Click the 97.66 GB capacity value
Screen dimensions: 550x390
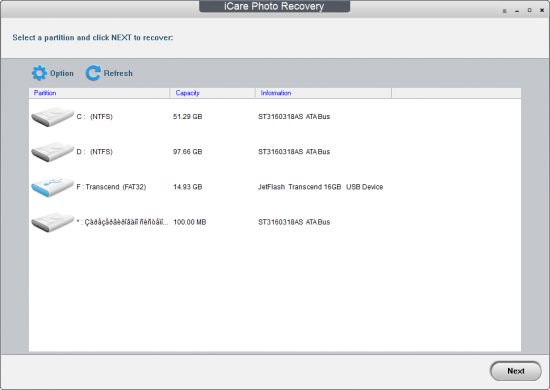[x=188, y=152]
